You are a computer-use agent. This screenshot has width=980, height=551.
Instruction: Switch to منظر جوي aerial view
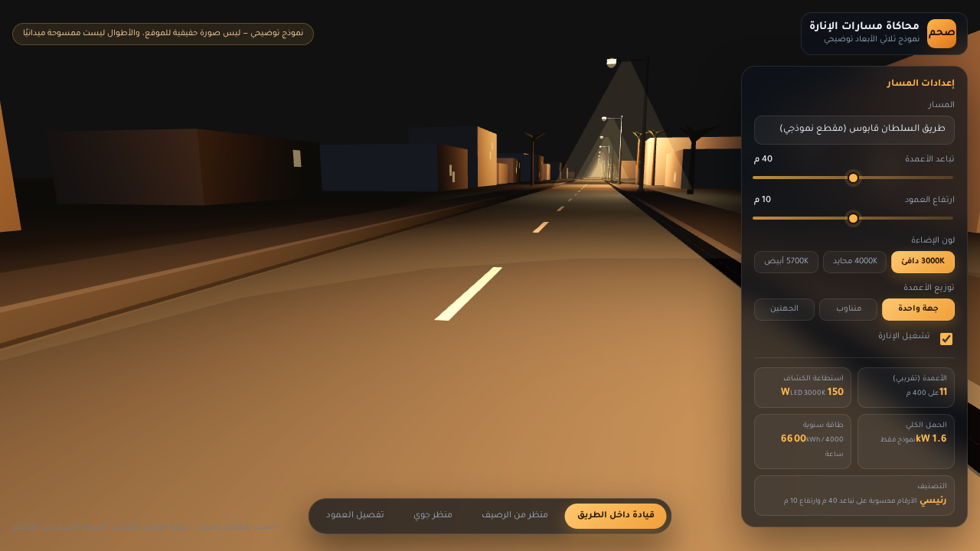(433, 516)
